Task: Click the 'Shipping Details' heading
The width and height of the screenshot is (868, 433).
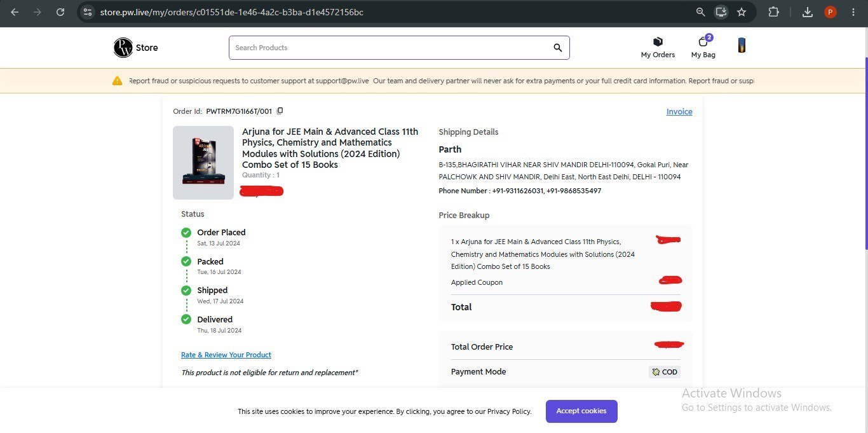Action: [x=468, y=132]
